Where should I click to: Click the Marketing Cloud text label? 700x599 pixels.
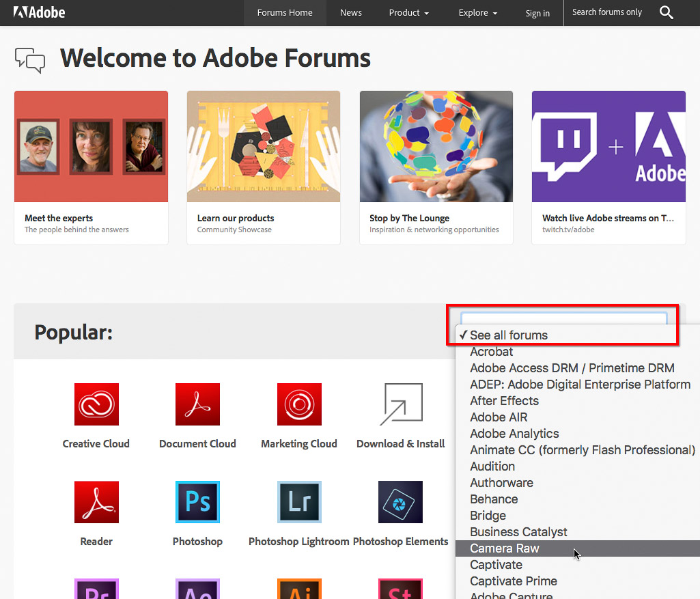[299, 444]
